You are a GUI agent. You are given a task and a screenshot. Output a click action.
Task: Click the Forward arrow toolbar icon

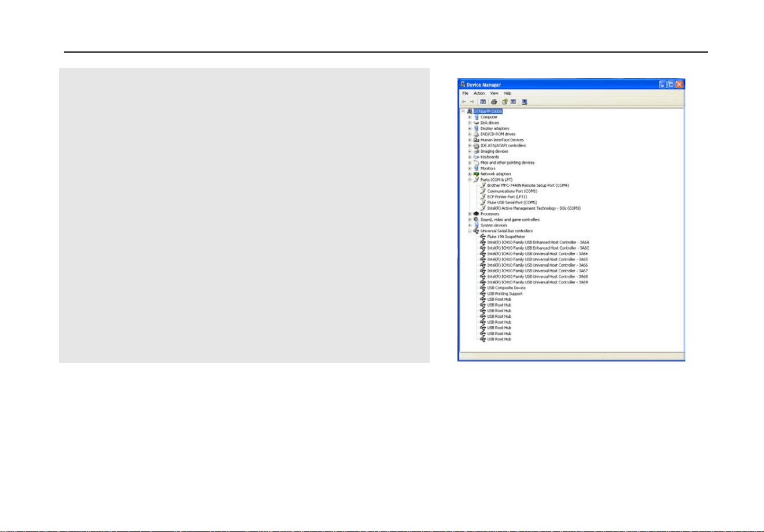point(472,102)
